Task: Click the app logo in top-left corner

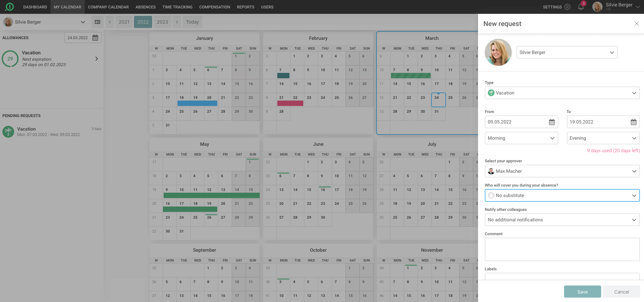Action: point(10,7)
